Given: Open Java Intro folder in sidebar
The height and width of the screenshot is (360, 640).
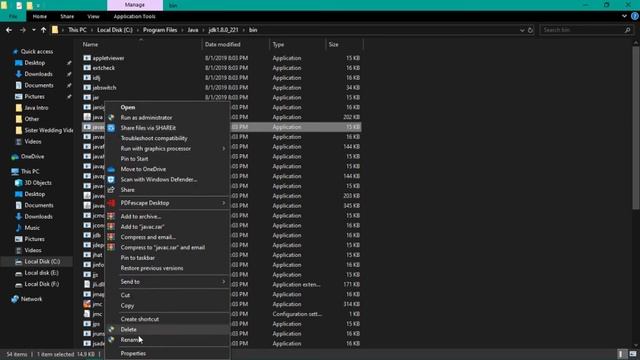Looking at the screenshot, I should click(36, 108).
